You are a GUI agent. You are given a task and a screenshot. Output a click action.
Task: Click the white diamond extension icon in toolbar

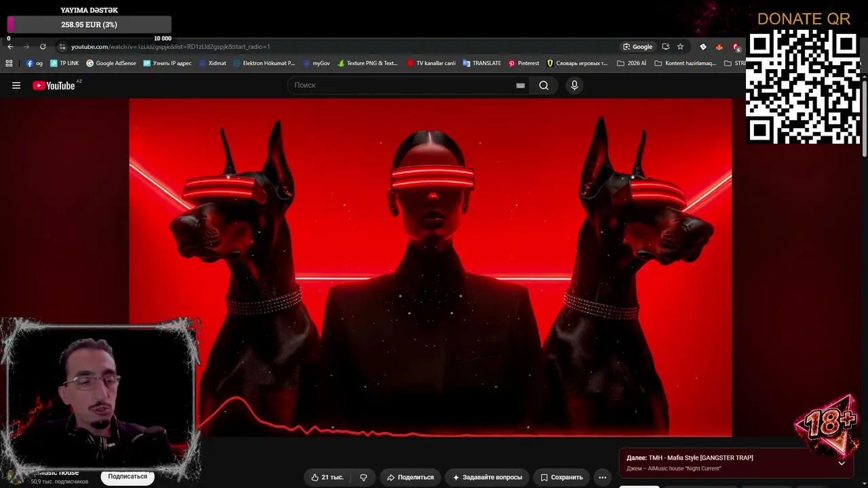point(703,47)
